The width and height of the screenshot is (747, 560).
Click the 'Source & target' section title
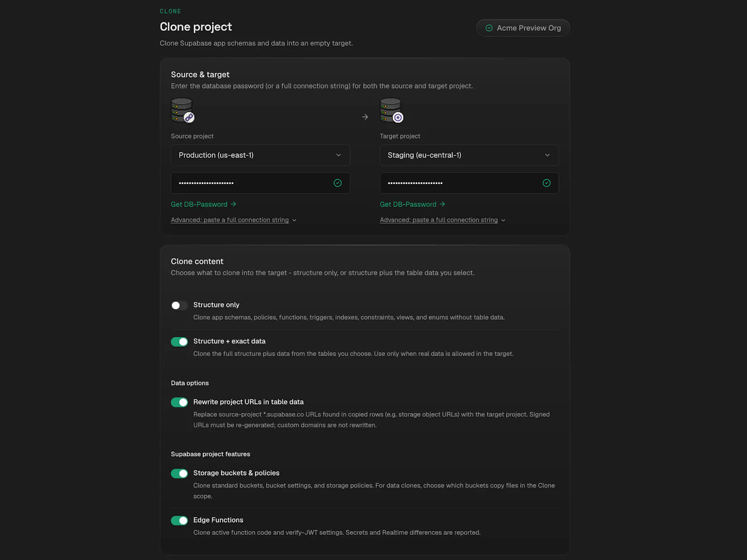[x=200, y=75]
